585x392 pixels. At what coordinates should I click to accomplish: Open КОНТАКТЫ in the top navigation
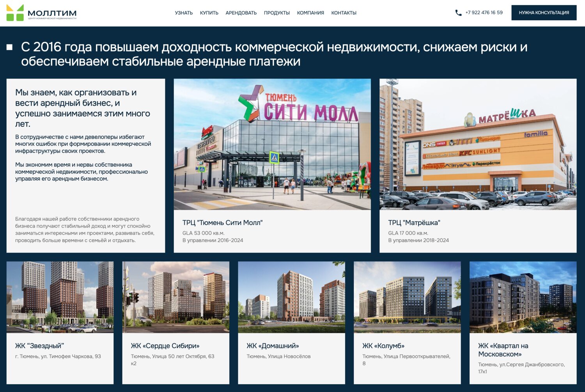pyautogui.click(x=344, y=13)
